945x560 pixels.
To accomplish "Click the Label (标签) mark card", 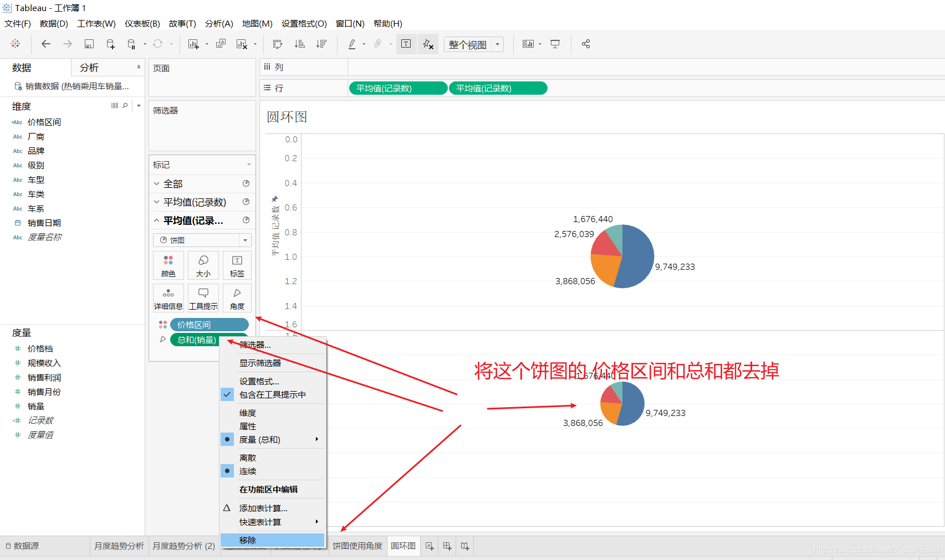I will 237,265.
